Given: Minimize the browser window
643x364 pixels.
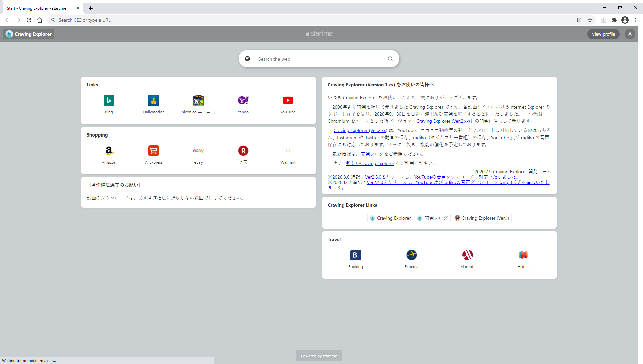Looking at the screenshot, I should tap(605, 7).
